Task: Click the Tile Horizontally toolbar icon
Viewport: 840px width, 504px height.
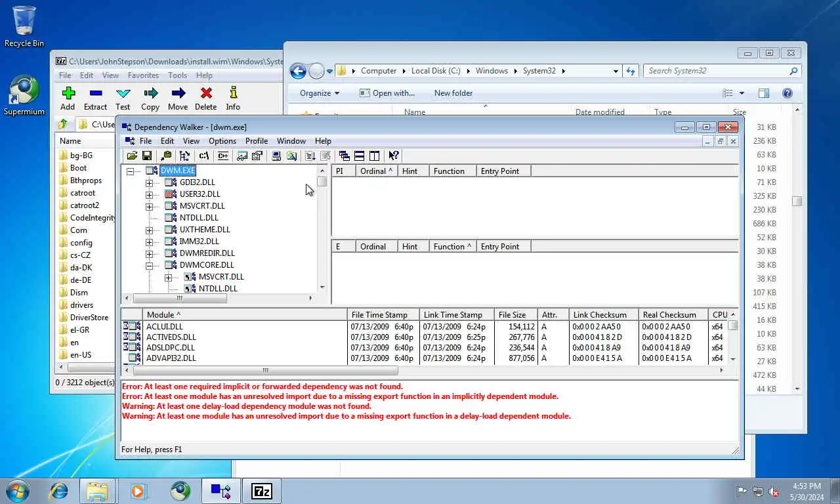Action: click(359, 156)
